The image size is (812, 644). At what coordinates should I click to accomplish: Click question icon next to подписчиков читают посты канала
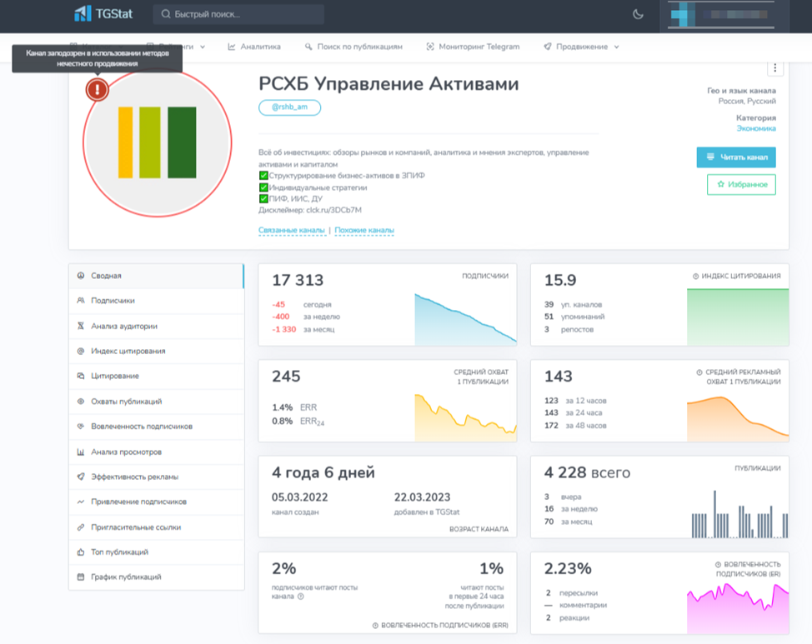(x=301, y=597)
